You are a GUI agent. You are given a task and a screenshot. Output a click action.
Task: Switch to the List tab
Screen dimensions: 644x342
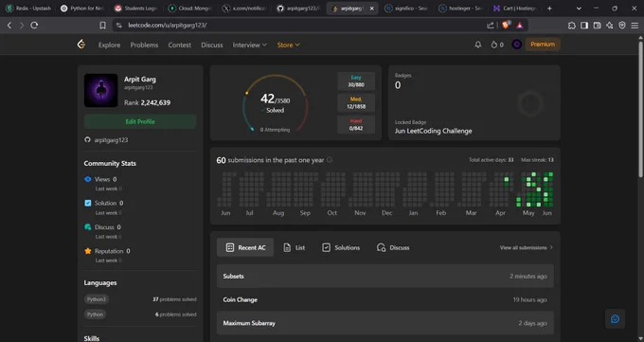coord(295,247)
